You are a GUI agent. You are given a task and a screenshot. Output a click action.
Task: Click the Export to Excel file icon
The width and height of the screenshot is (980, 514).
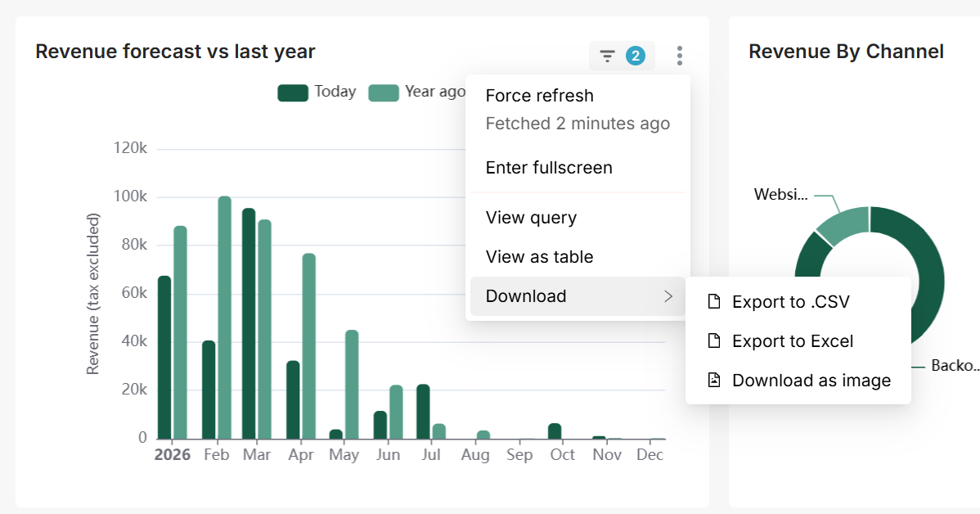click(x=714, y=341)
